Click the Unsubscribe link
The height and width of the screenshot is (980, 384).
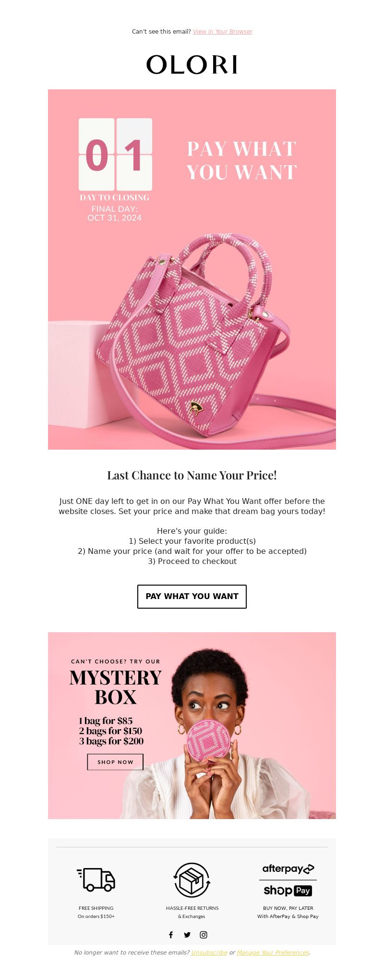[209, 952]
